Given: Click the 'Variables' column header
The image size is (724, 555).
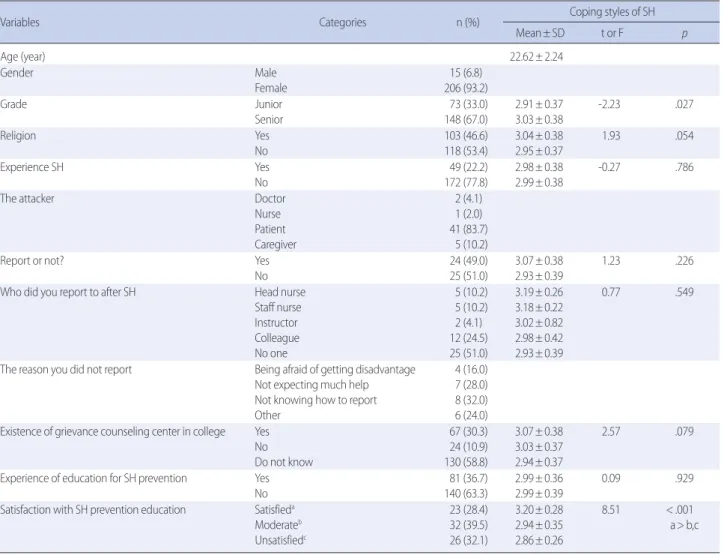Looking at the screenshot, I should (19, 22).
